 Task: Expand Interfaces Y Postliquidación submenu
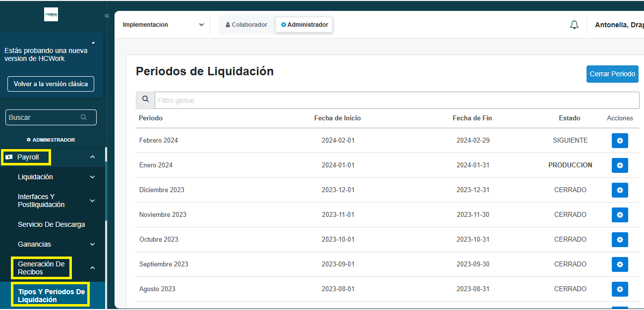point(92,201)
